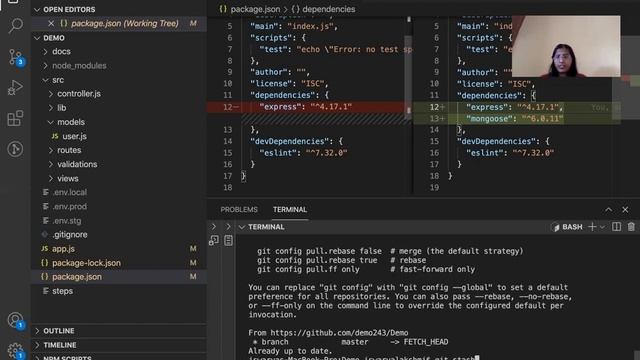Open the Source Control view
Screen dimensions: 640x360
tap(16, 57)
